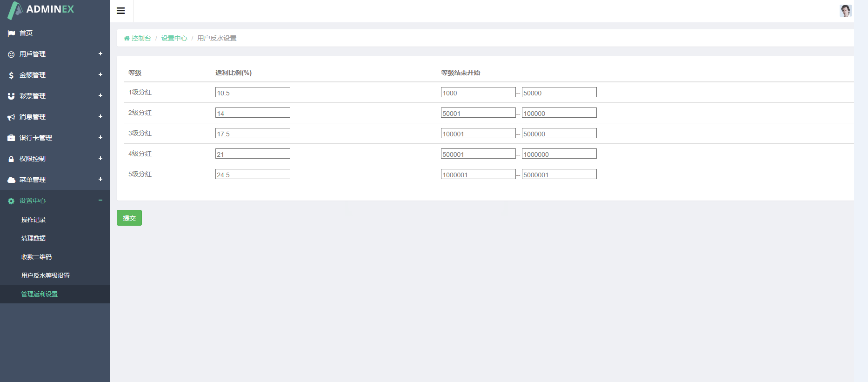Open 收款二维码 from the sidebar
The image size is (868, 382).
pos(36,257)
